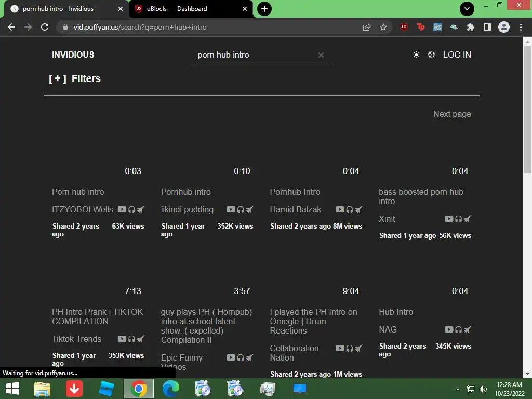Headphones icon beside Collaboration Nation
Image resolution: width=532 pixels, height=399 pixels.
[350, 349]
